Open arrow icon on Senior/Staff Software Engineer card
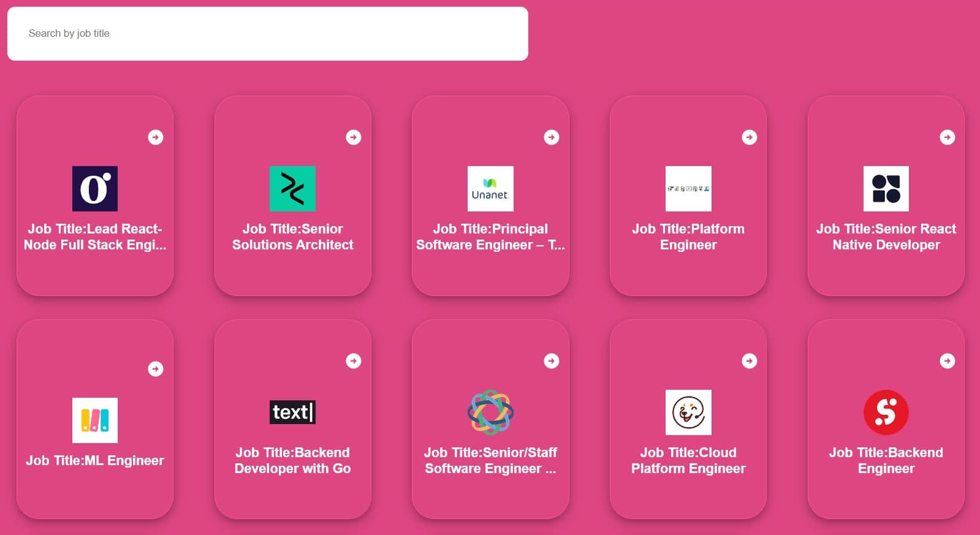The width and height of the screenshot is (980, 535). [x=552, y=361]
